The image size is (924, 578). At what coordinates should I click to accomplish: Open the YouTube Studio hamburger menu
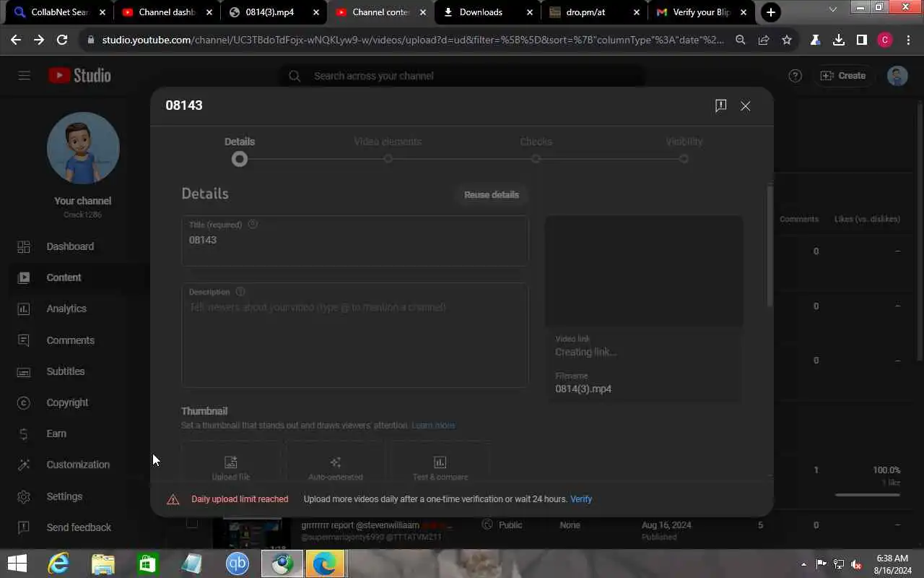pos(24,75)
